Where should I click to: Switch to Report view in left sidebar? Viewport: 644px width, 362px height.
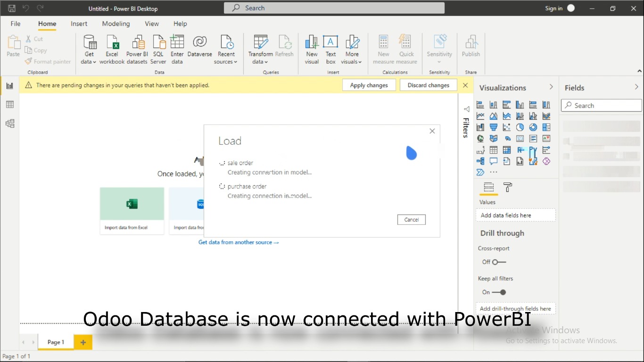(10, 86)
